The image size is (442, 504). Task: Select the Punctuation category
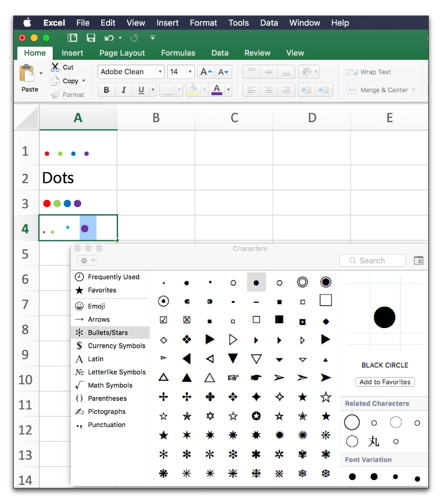(x=110, y=425)
